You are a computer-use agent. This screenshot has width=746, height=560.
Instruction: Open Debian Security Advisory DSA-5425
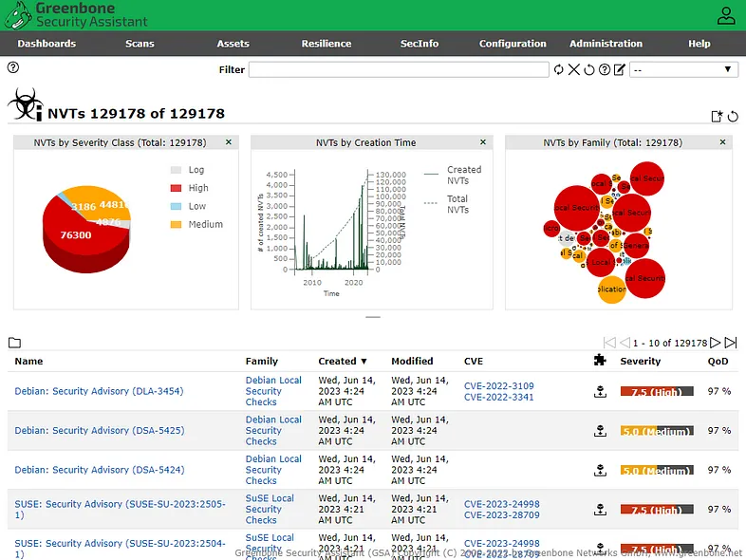pos(100,431)
